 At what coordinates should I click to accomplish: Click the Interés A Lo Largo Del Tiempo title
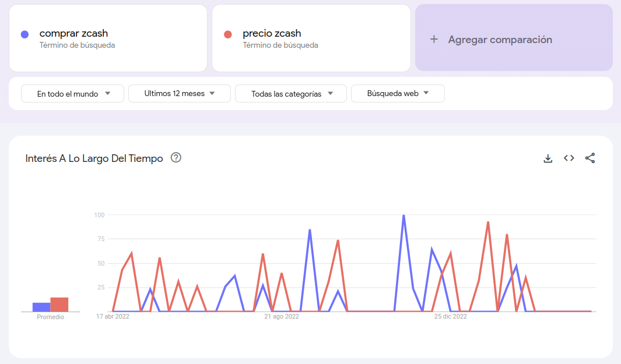click(94, 158)
